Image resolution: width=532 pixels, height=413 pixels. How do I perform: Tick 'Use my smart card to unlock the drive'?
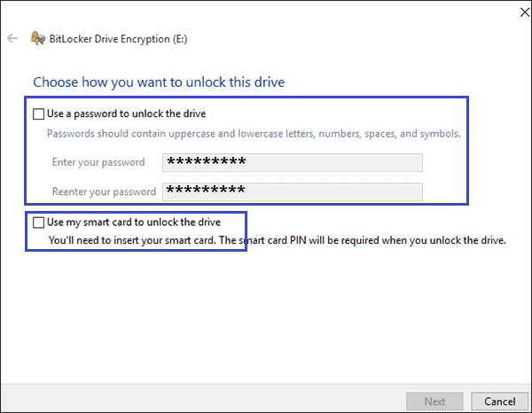tap(38, 222)
